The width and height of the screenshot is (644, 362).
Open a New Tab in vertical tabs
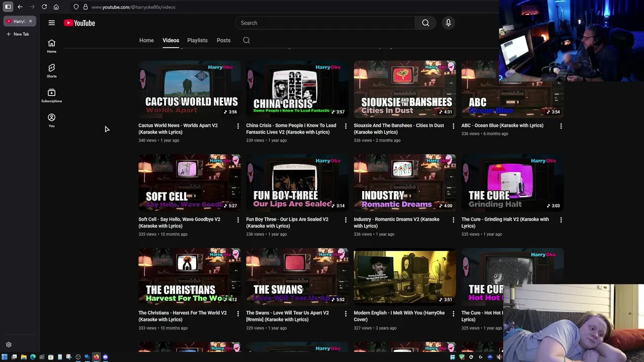pyautogui.click(x=18, y=34)
